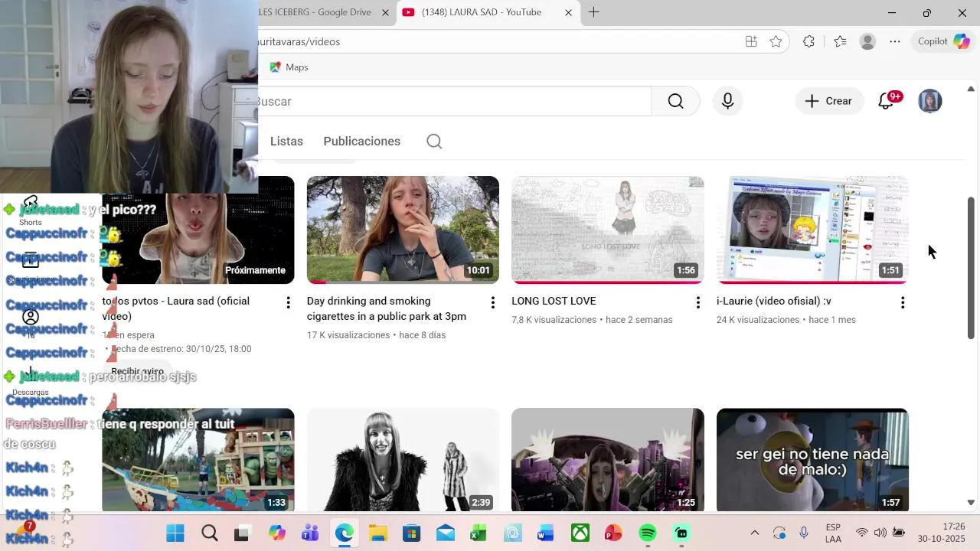Play the 1:33 playground thumbnail

point(198,459)
